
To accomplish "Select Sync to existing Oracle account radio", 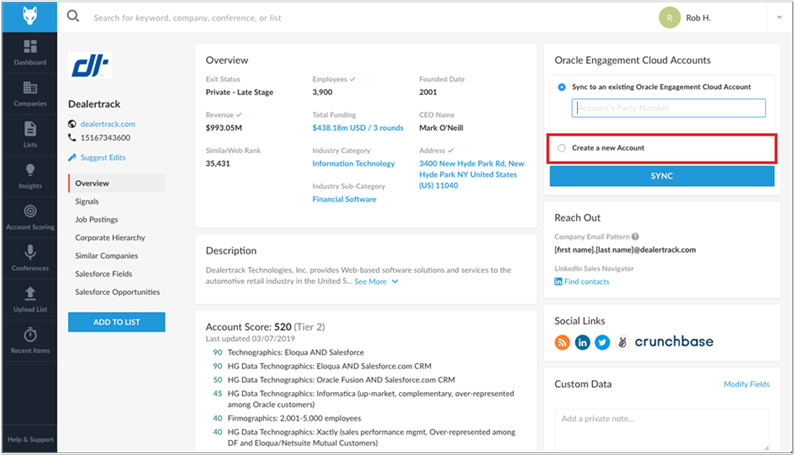I will click(x=562, y=88).
